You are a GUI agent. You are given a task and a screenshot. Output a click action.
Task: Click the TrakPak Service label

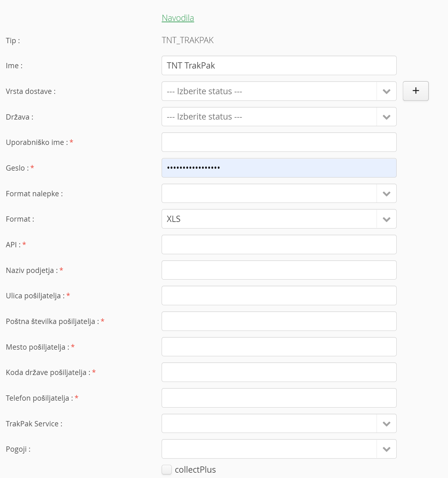coord(34,424)
